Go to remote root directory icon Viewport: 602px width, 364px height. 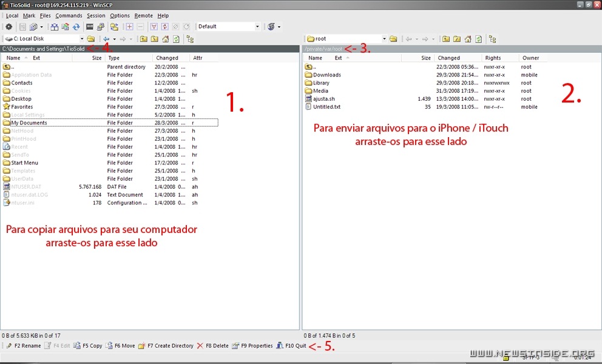tap(457, 39)
